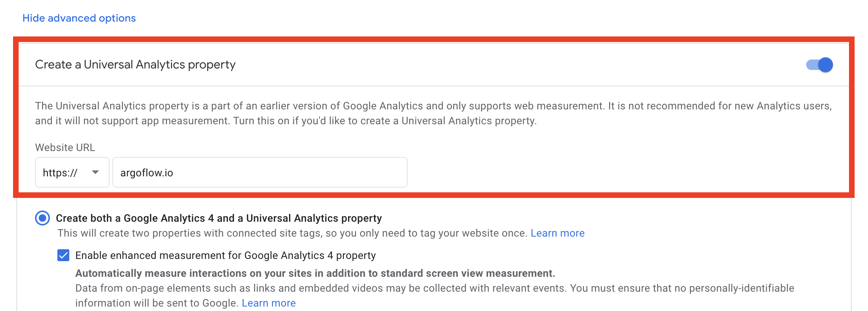The image size is (868, 311).
Task: Click the Universal Analytics description paragraph
Action: click(434, 113)
